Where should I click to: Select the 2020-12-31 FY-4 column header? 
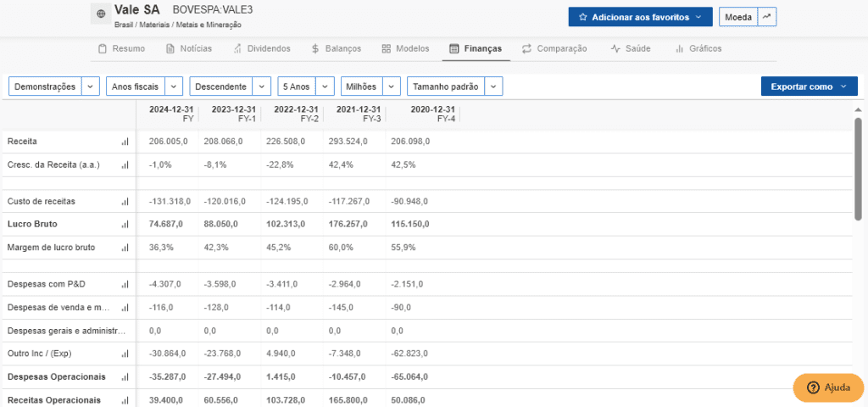[x=432, y=114]
